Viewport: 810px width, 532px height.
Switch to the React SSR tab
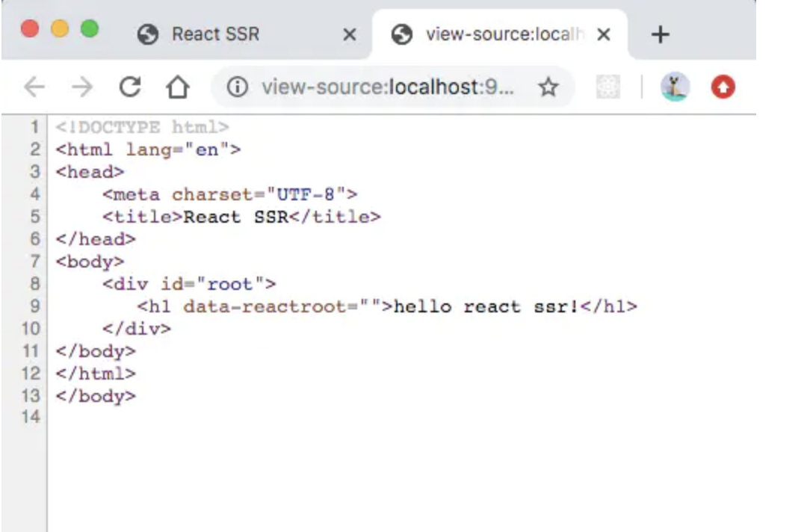pos(215,34)
